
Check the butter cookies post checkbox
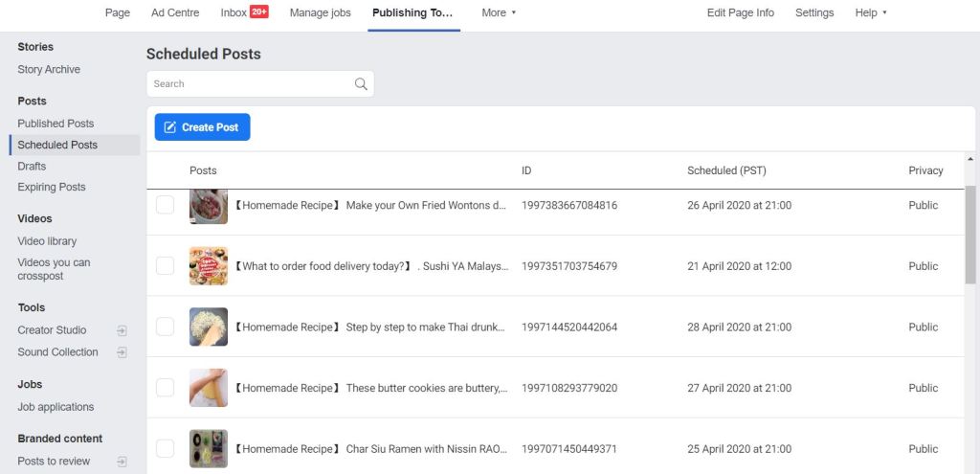click(166, 388)
